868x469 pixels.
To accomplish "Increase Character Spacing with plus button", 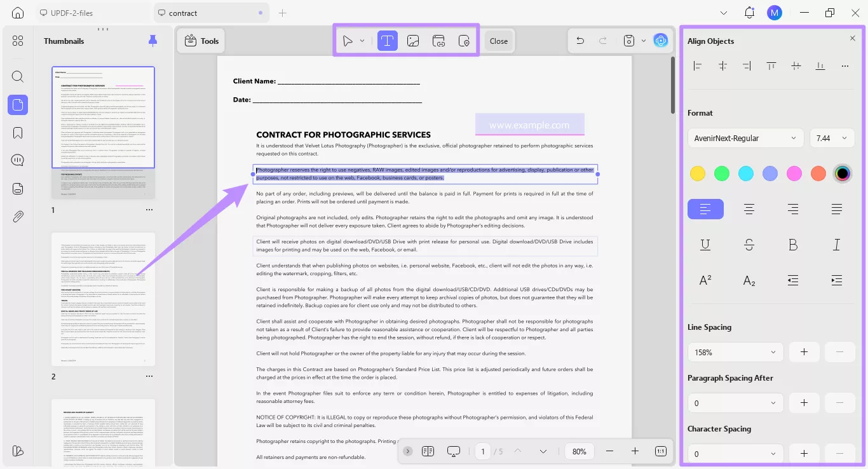I will pos(804,454).
